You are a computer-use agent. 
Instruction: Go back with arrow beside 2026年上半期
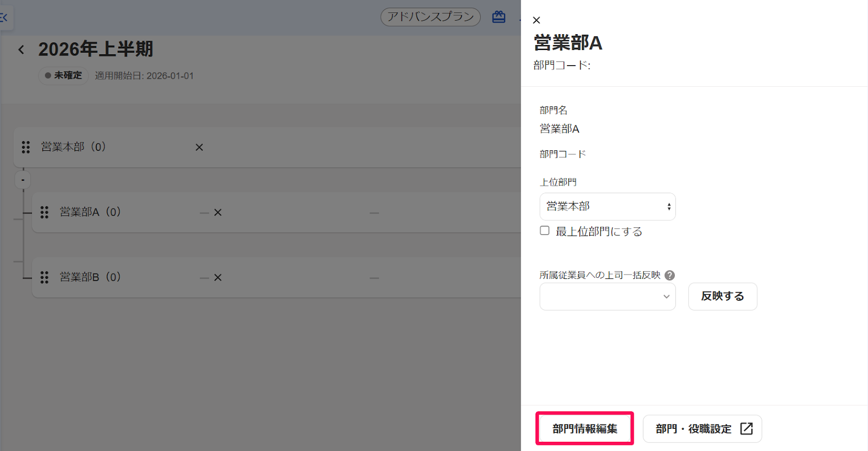(21, 50)
